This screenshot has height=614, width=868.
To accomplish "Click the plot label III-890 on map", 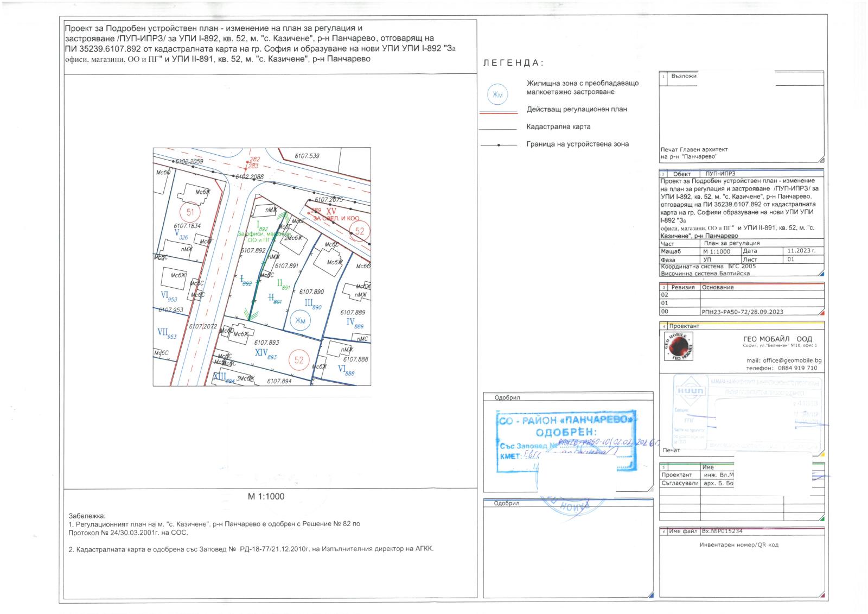I will click(x=314, y=304).
